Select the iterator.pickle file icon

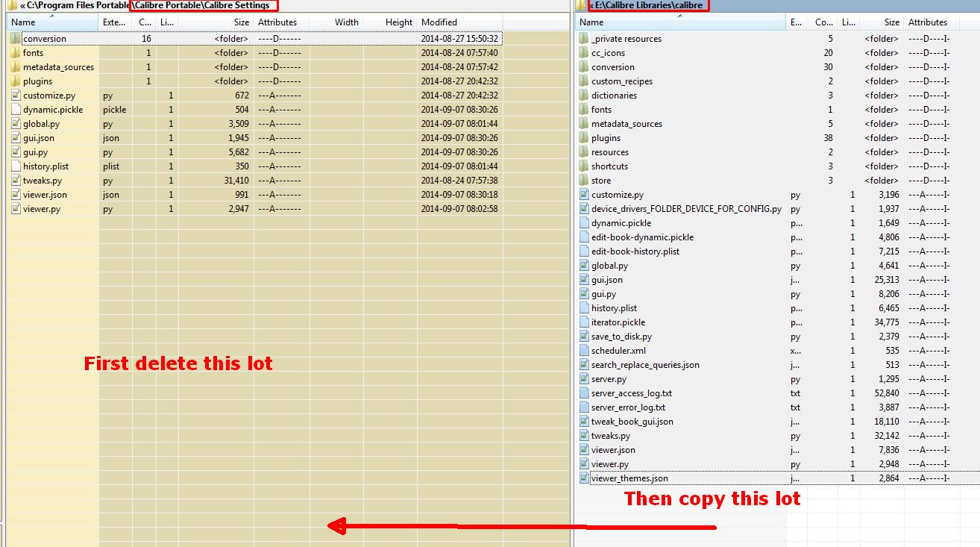[x=585, y=322]
